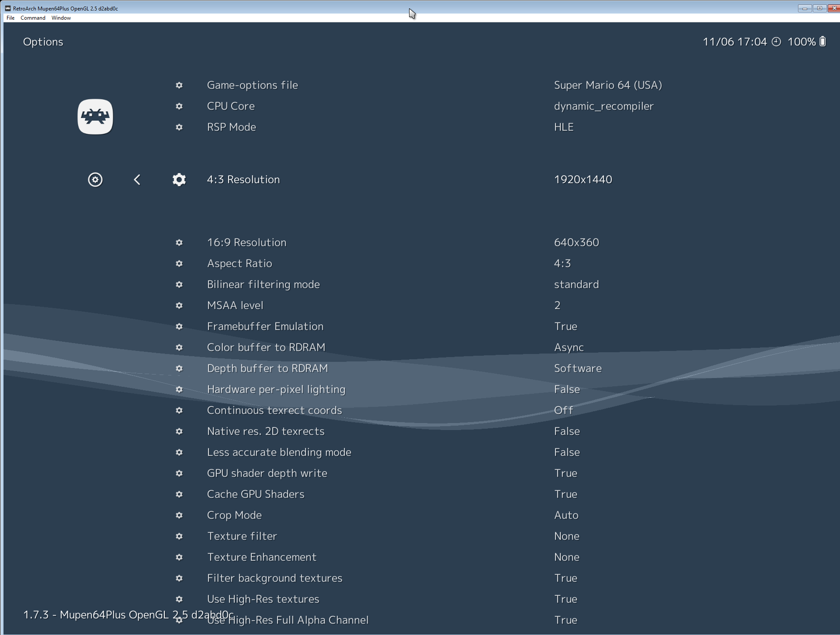
Task: Select the Texture Enhancement entry
Action: point(261,557)
